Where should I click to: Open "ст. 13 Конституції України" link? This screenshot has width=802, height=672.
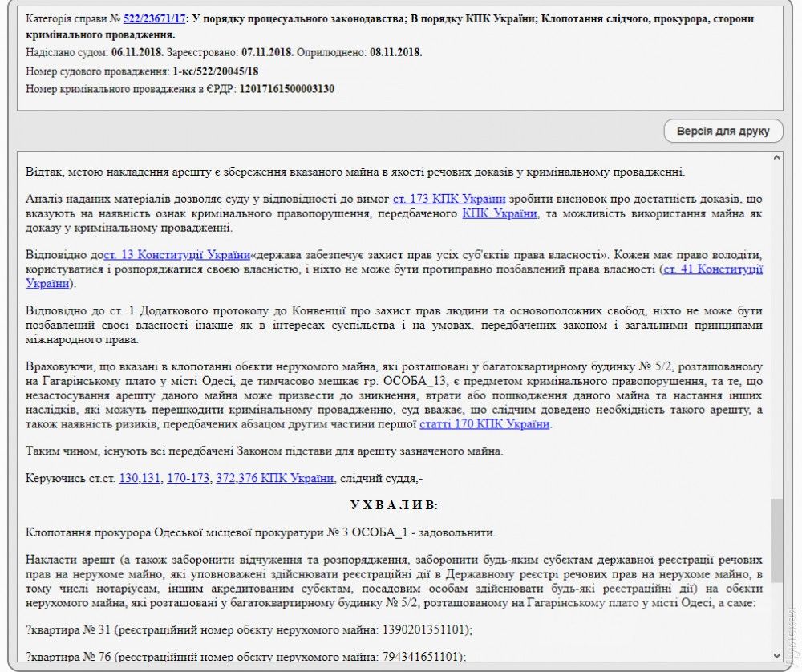[x=176, y=254]
